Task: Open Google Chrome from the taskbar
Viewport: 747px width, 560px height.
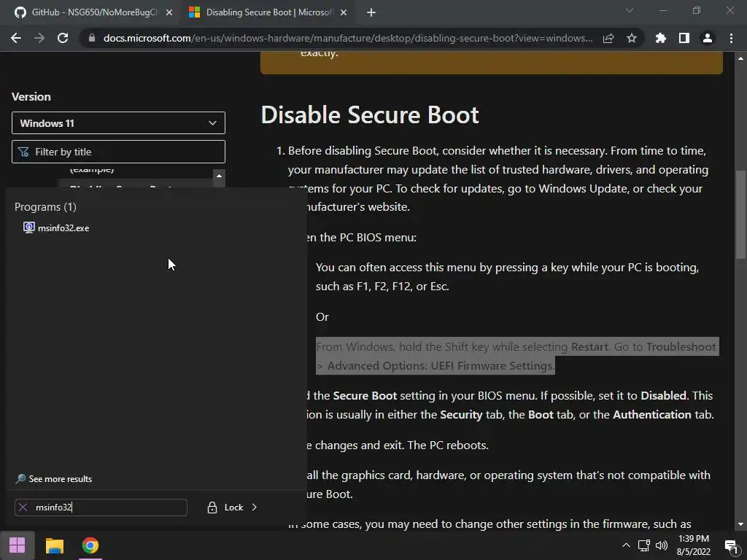Action: tap(90, 545)
